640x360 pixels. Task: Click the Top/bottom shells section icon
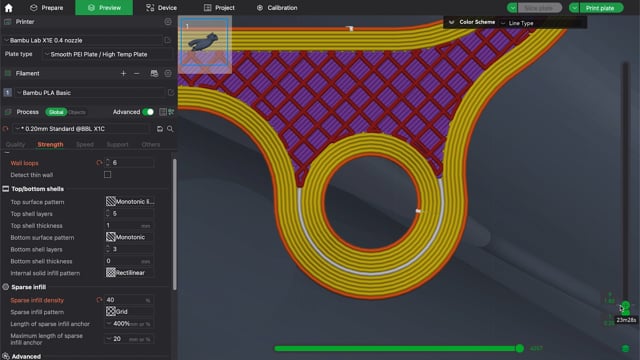coord(6,189)
